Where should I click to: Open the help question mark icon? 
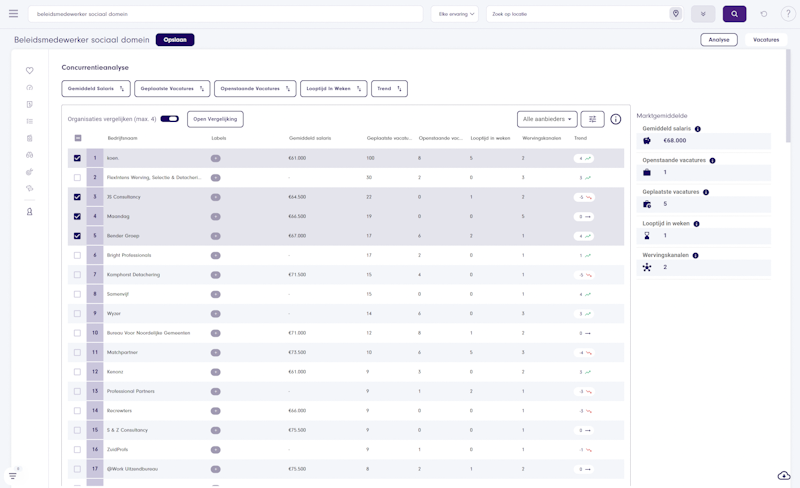788,14
